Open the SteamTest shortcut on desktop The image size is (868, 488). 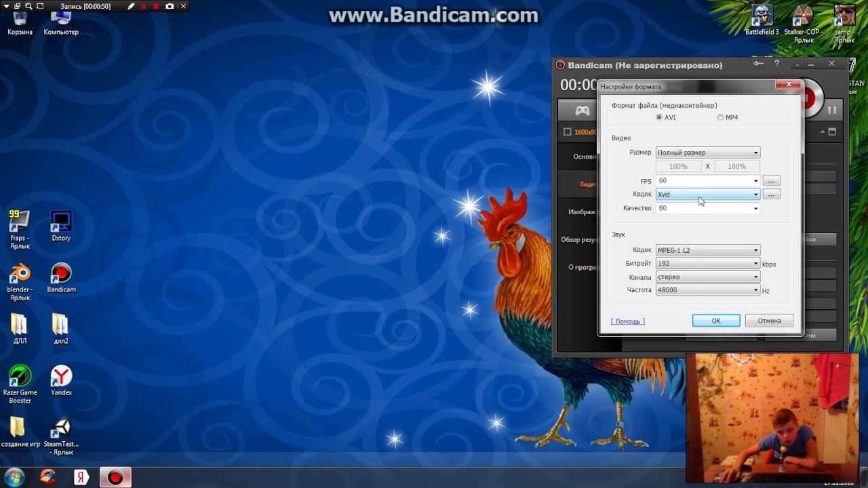click(61, 436)
